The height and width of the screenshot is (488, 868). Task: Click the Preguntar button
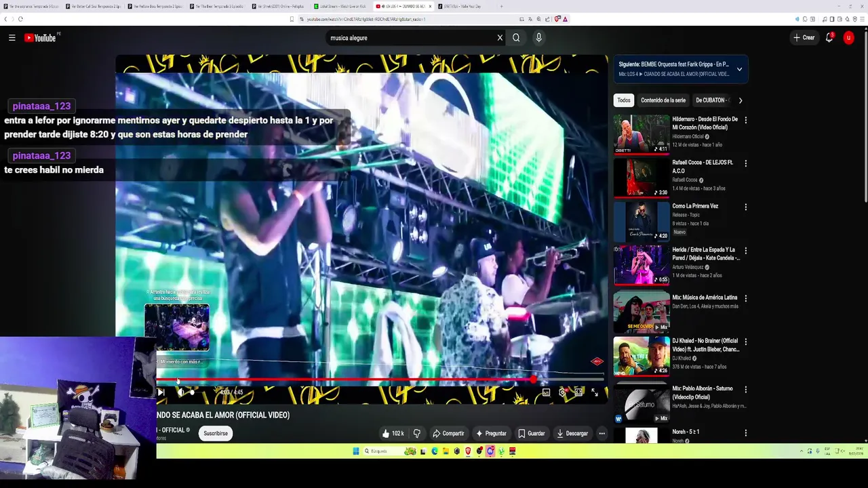click(x=492, y=433)
